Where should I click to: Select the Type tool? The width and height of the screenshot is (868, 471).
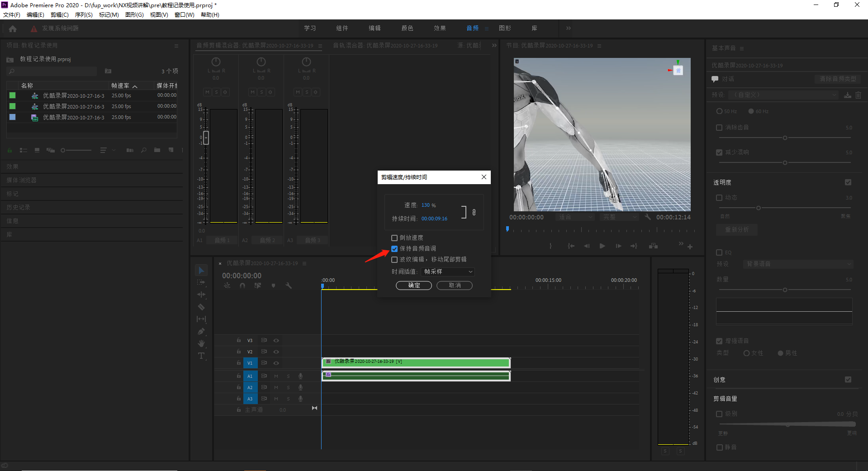pos(201,356)
